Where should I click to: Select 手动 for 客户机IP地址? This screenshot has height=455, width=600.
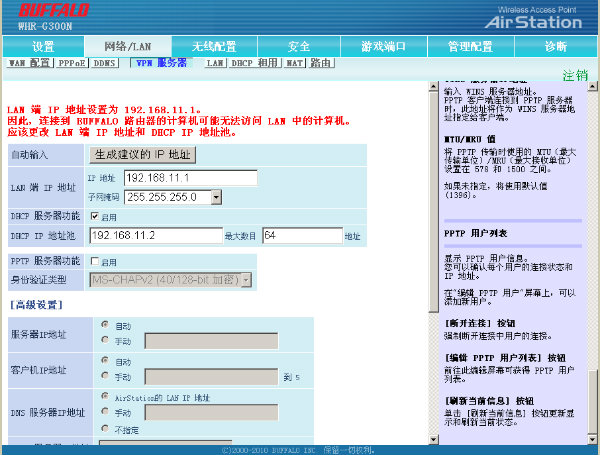[x=105, y=375]
